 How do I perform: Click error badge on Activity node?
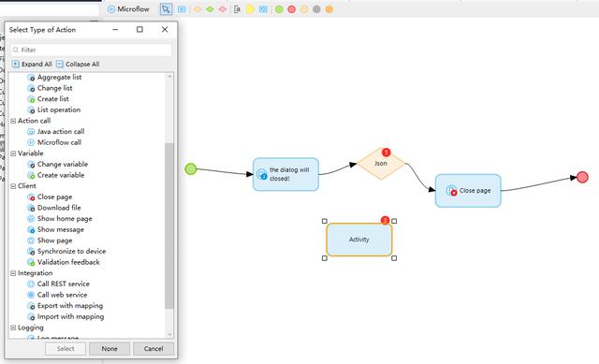coord(385,220)
